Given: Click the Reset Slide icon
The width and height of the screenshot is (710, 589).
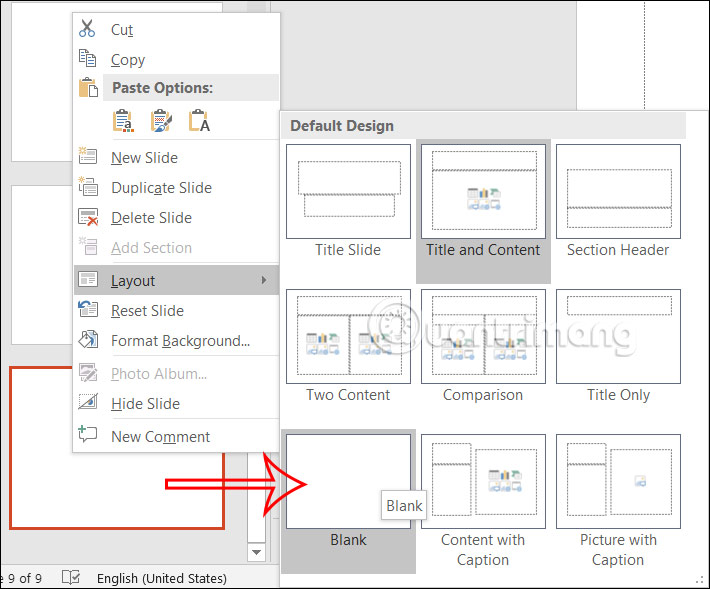Looking at the screenshot, I should pyautogui.click(x=87, y=310).
